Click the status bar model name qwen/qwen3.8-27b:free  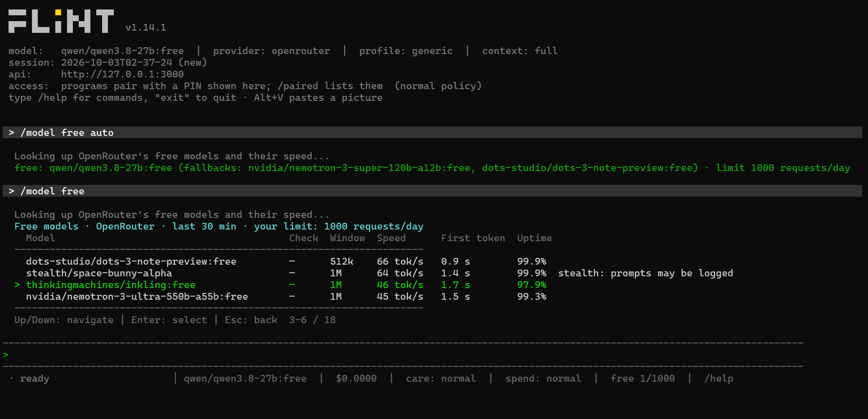pyautogui.click(x=245, y=378)
